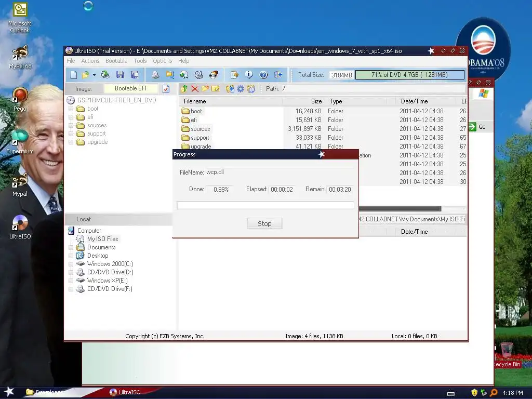Stop the progress with the Stop button
This screenshot has width=532, height=399.
click(264, 223)
